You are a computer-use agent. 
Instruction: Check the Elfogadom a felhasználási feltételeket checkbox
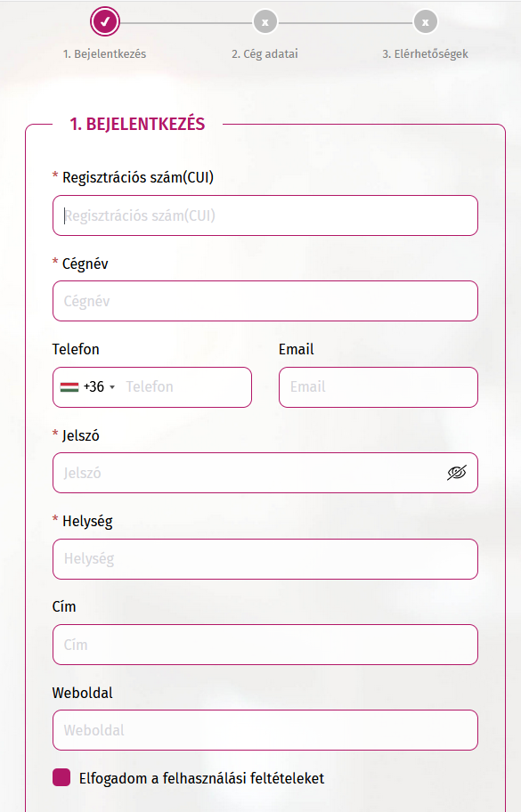click(61, 777)
